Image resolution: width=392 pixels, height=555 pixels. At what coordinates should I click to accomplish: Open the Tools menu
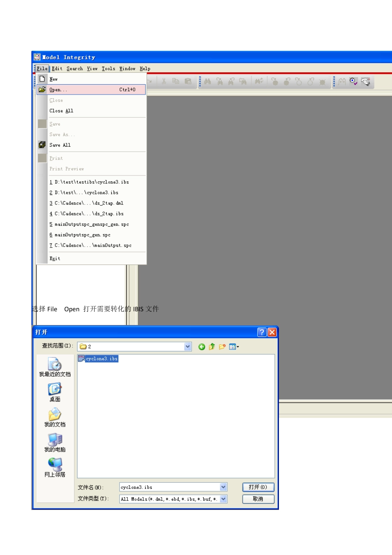(x=109, y=69)
